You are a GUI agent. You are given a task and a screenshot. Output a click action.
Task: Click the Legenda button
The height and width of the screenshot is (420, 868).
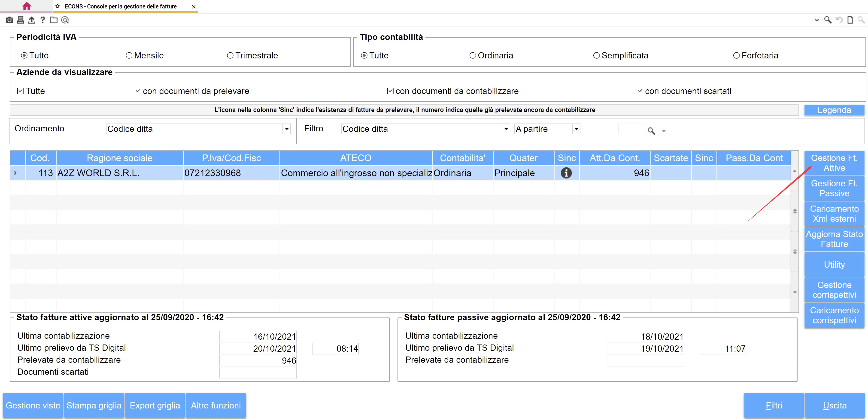(834, 110)
